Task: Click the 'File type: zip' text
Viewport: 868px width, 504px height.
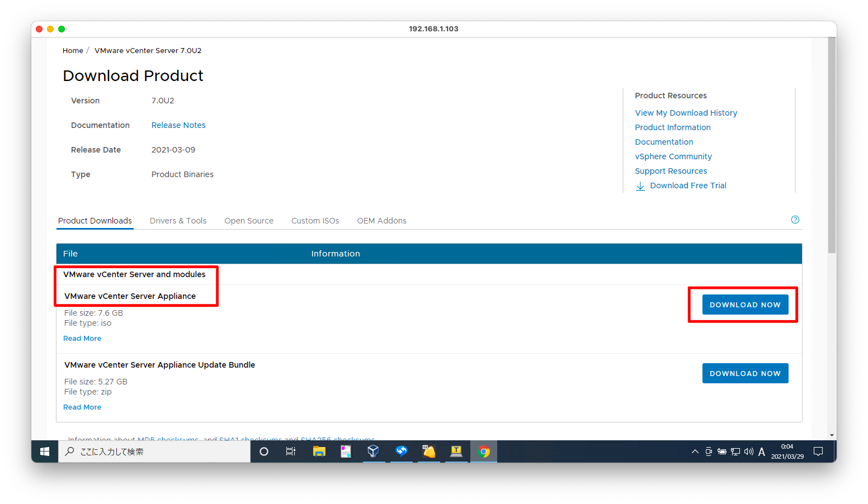Action: click(88, 392)
